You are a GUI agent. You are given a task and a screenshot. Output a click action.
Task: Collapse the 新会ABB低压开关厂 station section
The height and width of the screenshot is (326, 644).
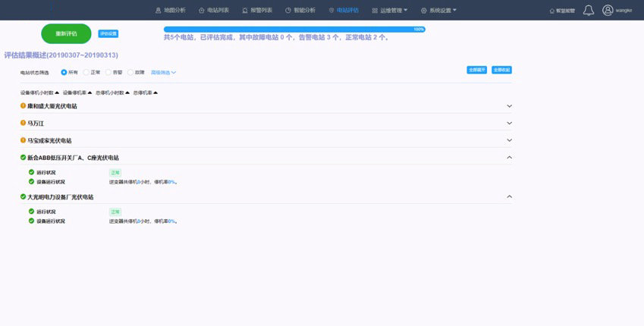pos(509,158)
